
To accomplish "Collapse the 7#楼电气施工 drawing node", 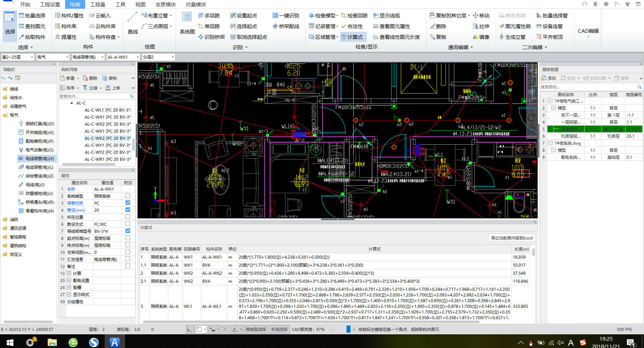I will pos(550,101).
